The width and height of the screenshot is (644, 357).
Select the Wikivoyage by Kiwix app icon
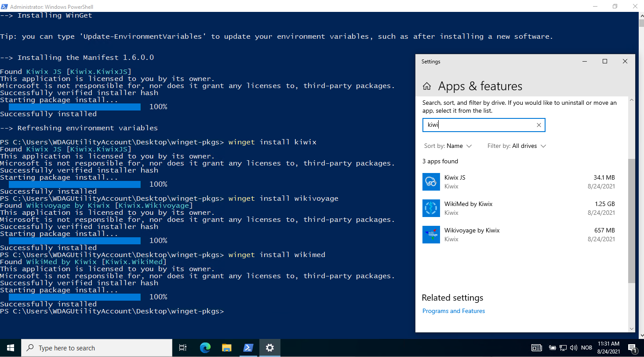tap(431, 235)
